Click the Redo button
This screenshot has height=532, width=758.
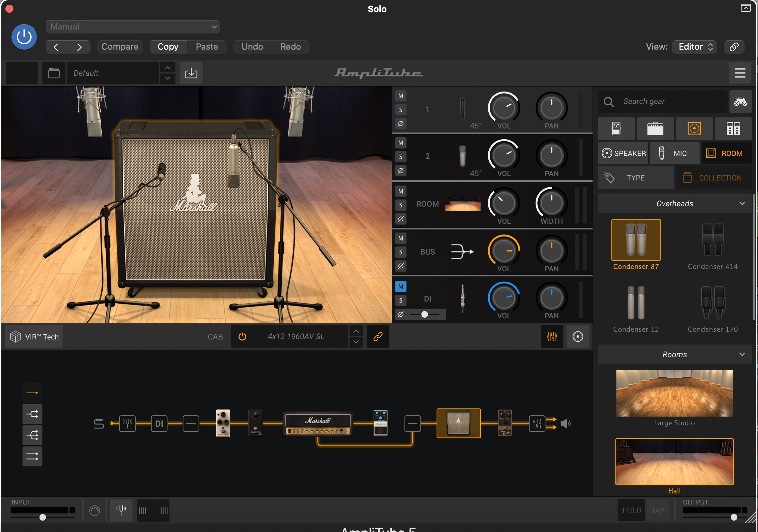(x=290, y=47)
